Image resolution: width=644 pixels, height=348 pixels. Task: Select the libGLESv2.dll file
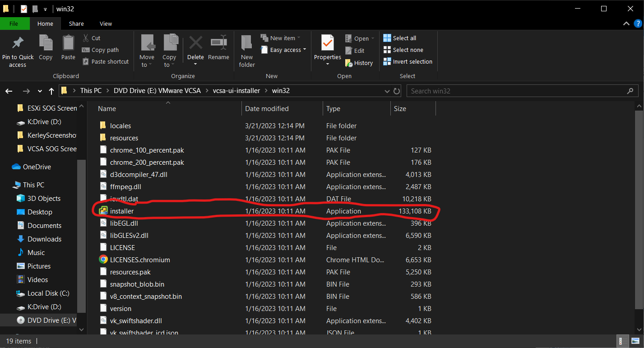tap(129, 235)
